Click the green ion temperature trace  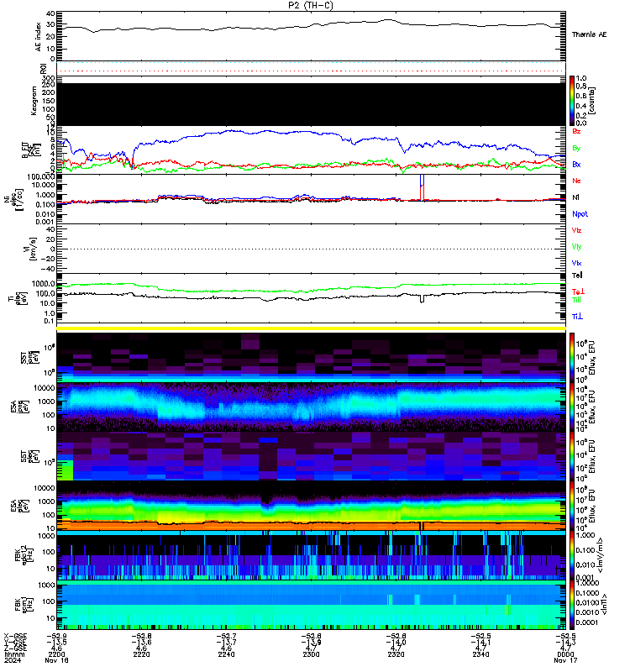(311, 287)
